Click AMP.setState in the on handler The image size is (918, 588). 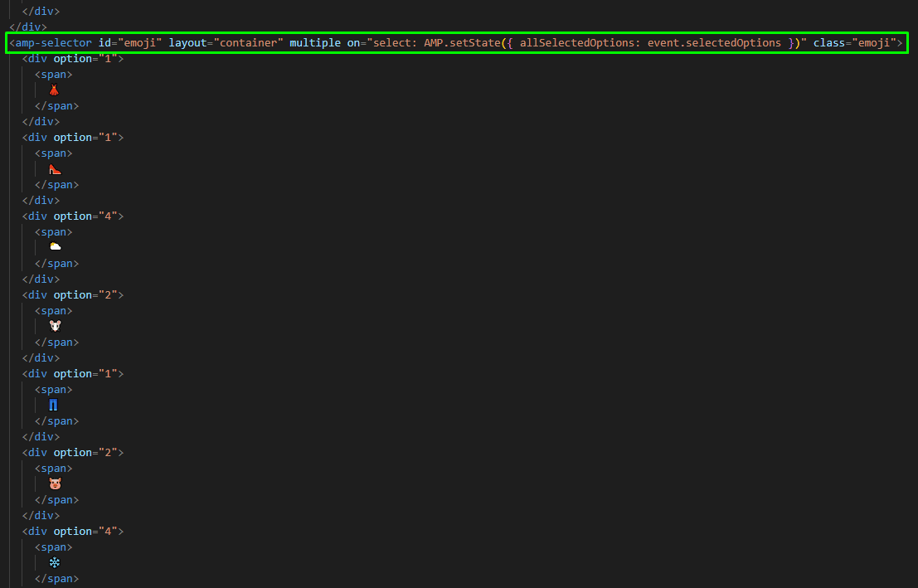466,42
